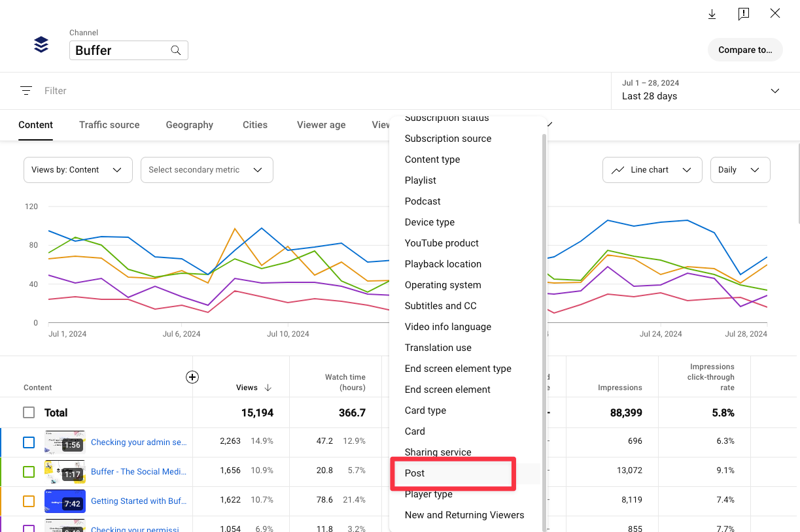
Task: Select New and Returning Viewers option
Action: coord(465,515)
